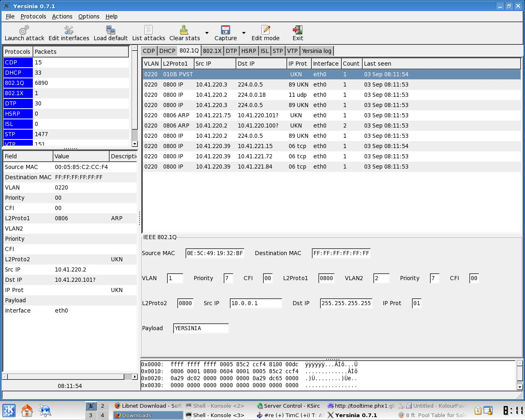This screenshot has height=420, width=525.
Task: Click the VLAN2 input field
Action: point(381,278)
